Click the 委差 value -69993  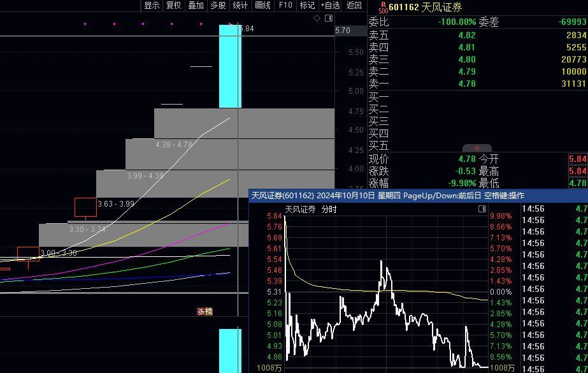[572, 22]
